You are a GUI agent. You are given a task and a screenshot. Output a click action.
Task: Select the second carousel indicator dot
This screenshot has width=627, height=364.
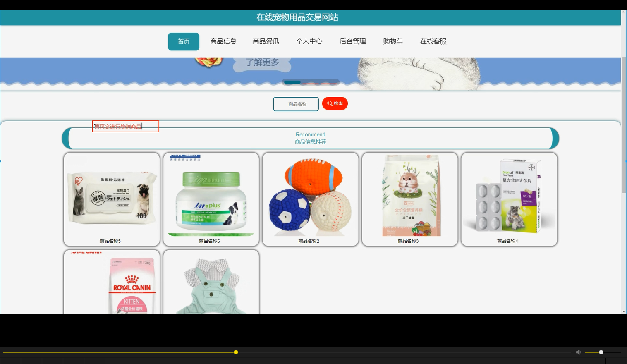click(x=310, y=82)
